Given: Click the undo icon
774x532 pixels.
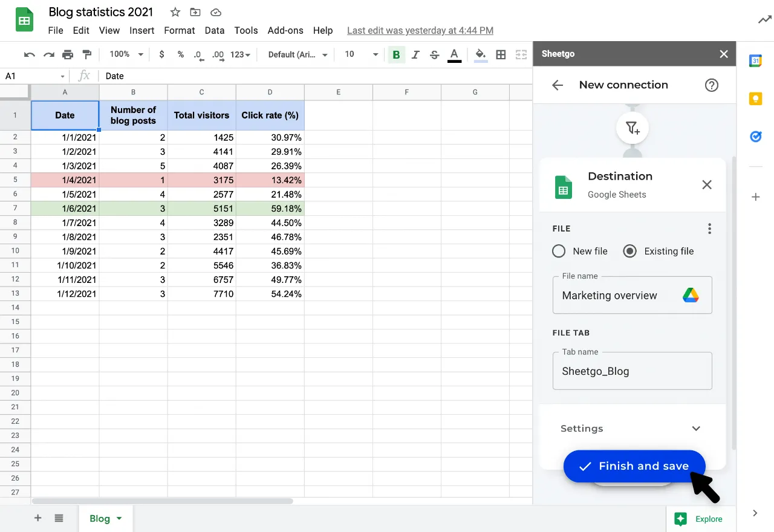Looking at the screenshot, I should 29,54.
